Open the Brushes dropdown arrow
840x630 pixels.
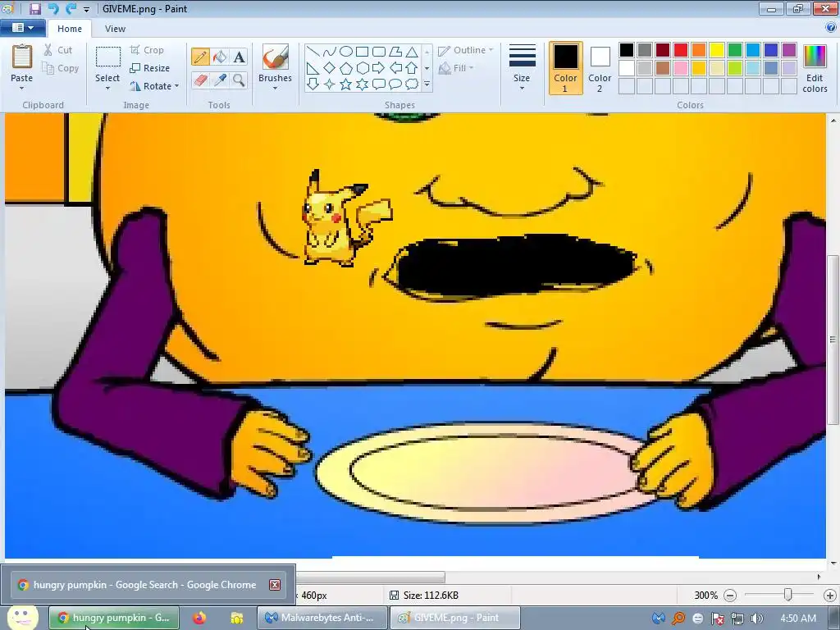[x=275, y=89]
